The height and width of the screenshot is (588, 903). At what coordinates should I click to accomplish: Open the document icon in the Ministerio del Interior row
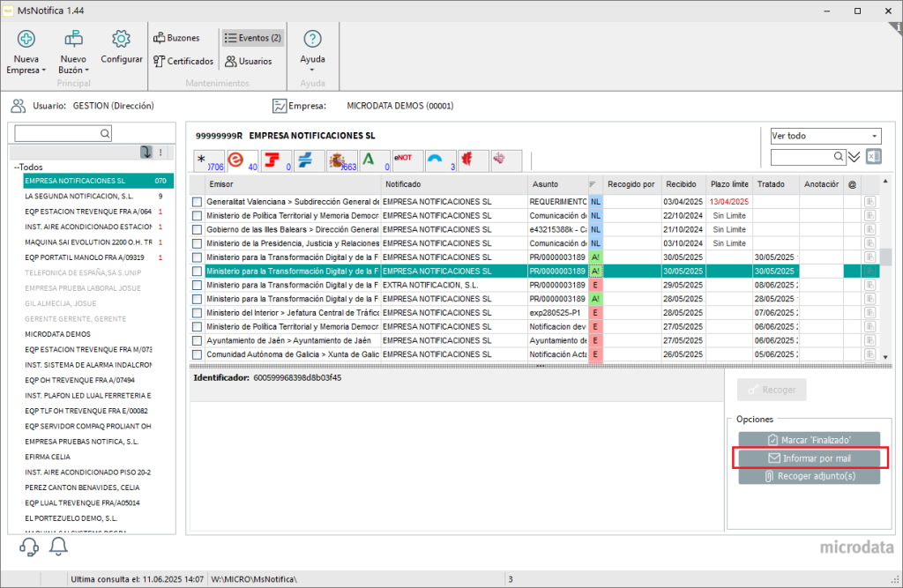pyautogui.click(x=869, y=313)
